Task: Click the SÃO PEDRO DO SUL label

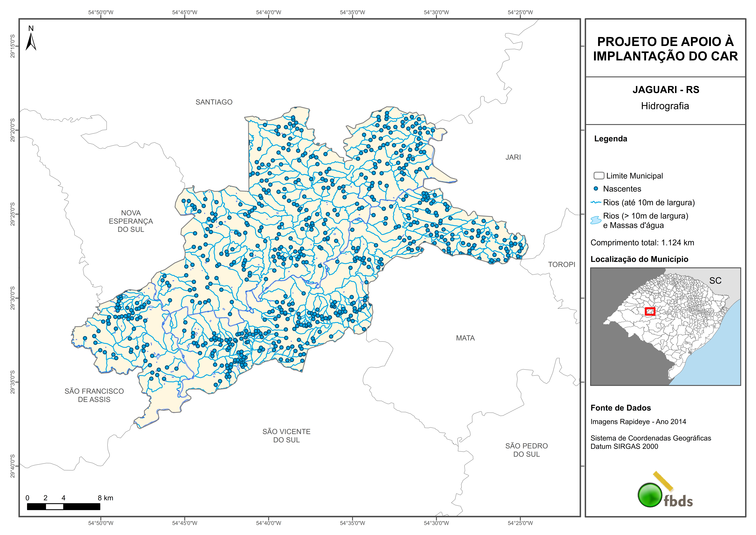Action: point(526,450)
